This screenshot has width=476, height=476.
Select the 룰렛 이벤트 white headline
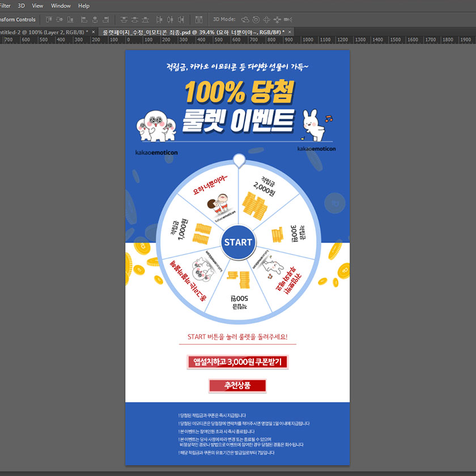(x=238, y=121)
